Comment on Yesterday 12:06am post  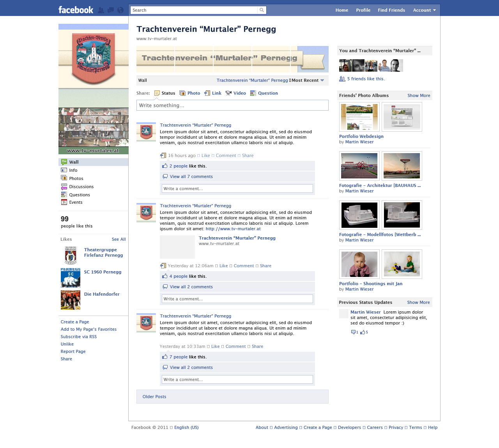point(244,266)
